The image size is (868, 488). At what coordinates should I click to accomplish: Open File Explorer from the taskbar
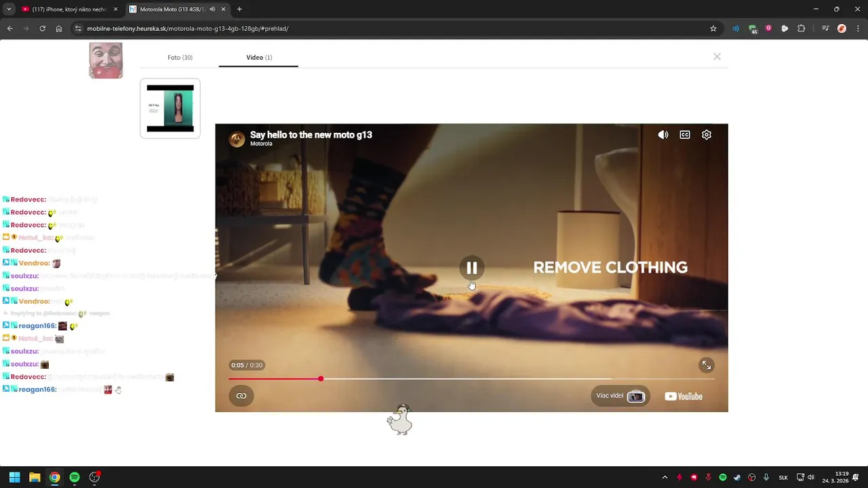pyautogui.click(x=35, y=477)
